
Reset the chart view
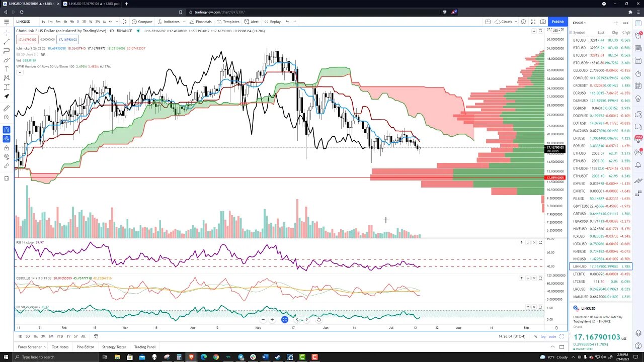pyautogui.click(x=318, y=319)
